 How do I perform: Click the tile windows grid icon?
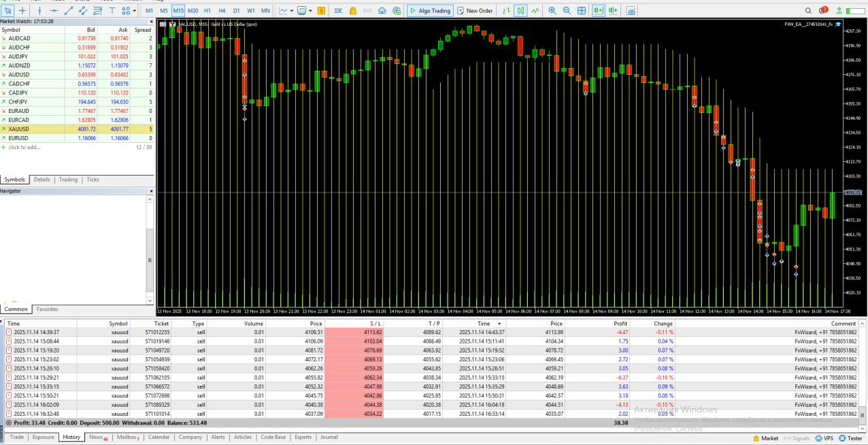click(x=582, y=11)
